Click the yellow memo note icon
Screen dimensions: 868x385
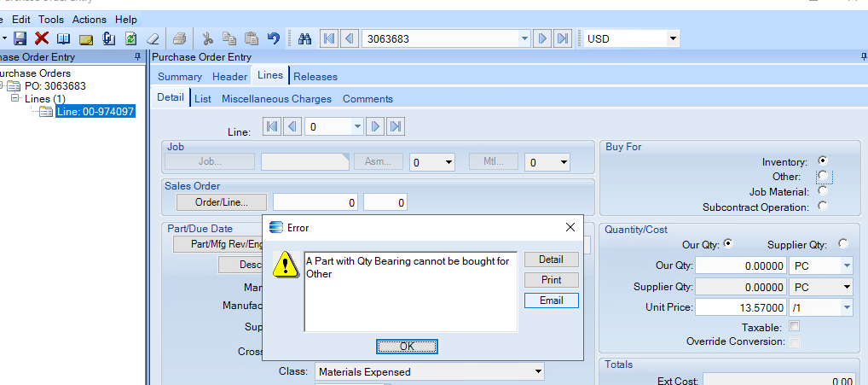[86, 39]
